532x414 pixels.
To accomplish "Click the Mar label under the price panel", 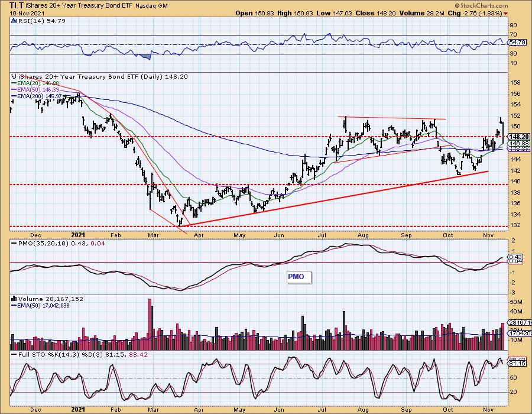I will [x=154, y=235].
